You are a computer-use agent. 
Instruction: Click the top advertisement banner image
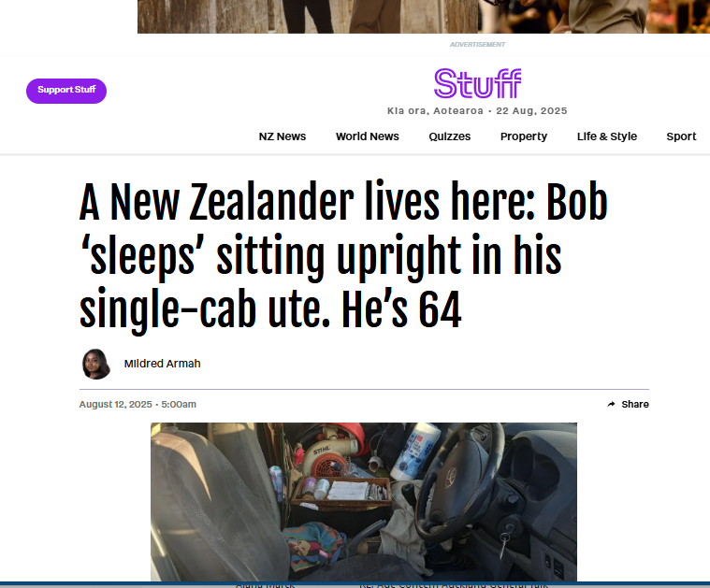[424, 16]
